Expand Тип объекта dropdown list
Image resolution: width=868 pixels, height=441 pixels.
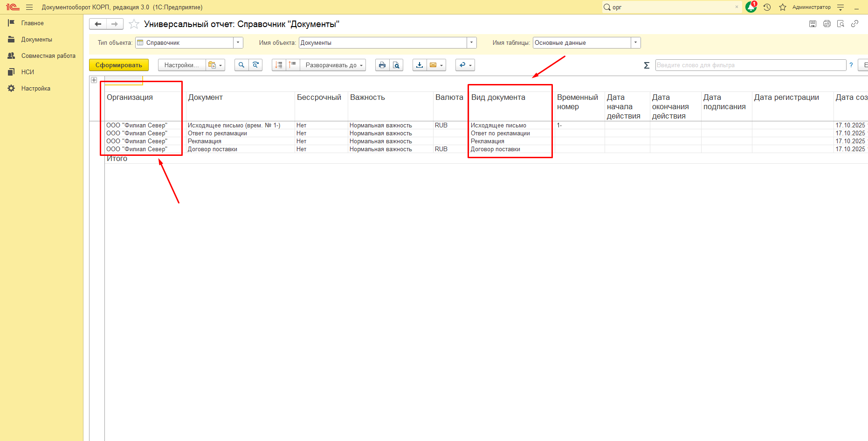pyautogui.click(x=238, y=42)
